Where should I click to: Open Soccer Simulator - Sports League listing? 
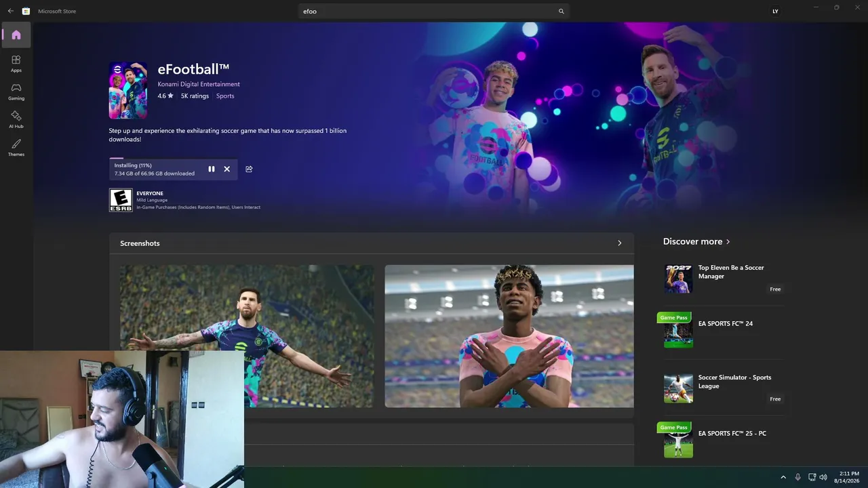(x=734, y=382)
